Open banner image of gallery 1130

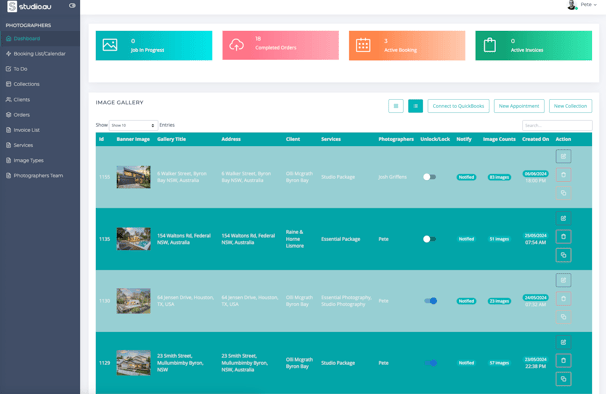coord(134,301)
